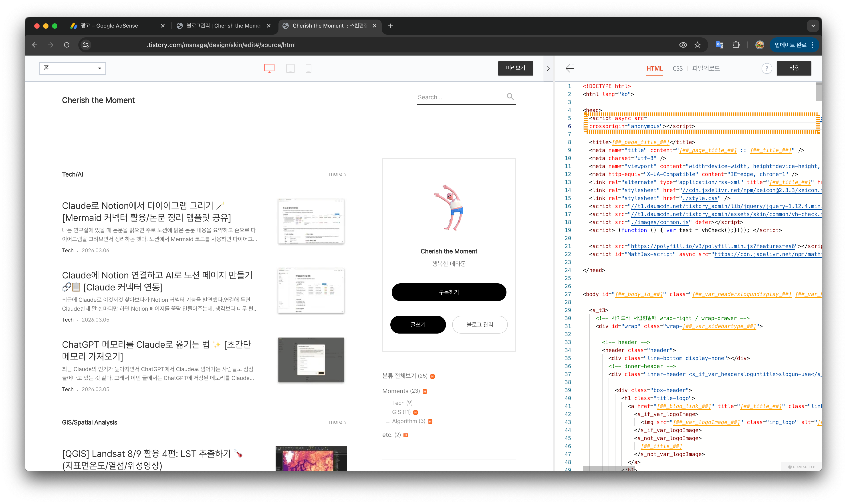Viewport: 847px width, 504px height.
Task: Open Claude에 Notion 연결하고 post title
Action: coord(157,281)
